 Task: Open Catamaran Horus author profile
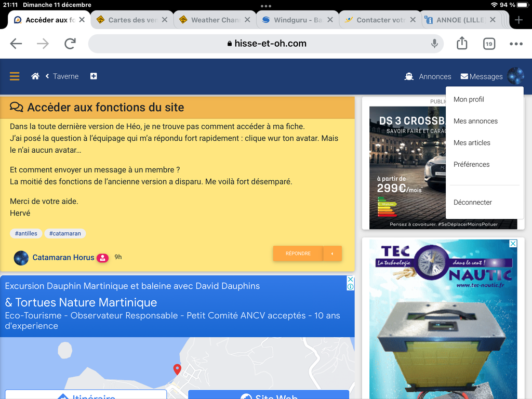pyautogui.click(x=63, y=258)
